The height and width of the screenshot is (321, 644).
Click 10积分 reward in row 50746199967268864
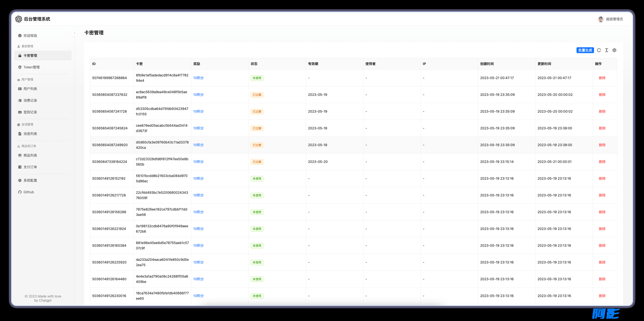198,78
